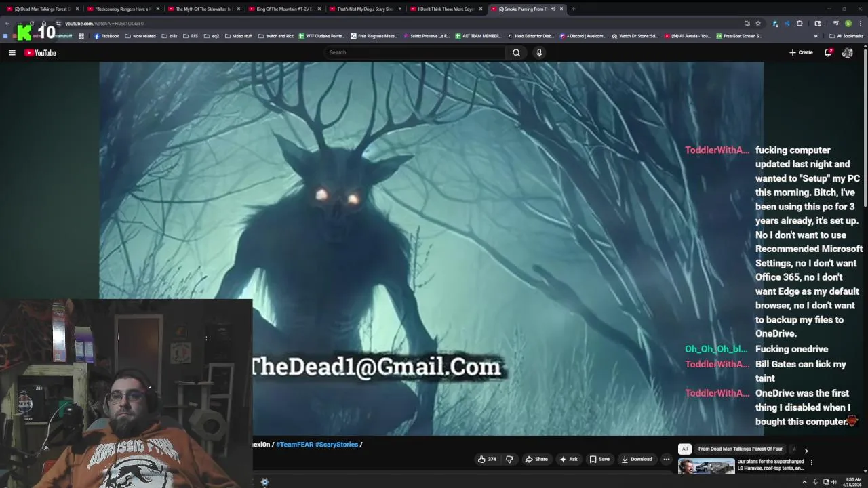Open the Chrome profile avatar
The width and height of the screenshot is (868, 488).
pos(848,24)
